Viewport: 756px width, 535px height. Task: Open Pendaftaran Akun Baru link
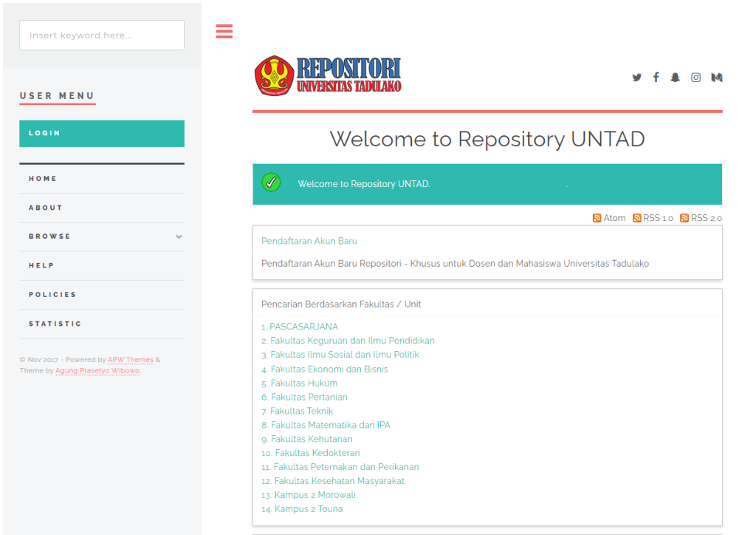coord(309,241)
